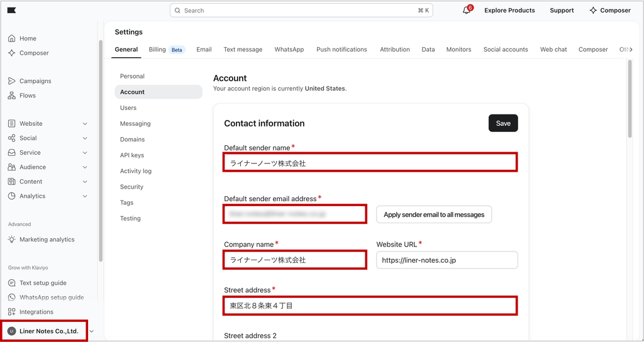Image resolution: width=644 pixels, height=342 pixels.
Task: Click the Content sidebar icon
Action: point(12,182)
